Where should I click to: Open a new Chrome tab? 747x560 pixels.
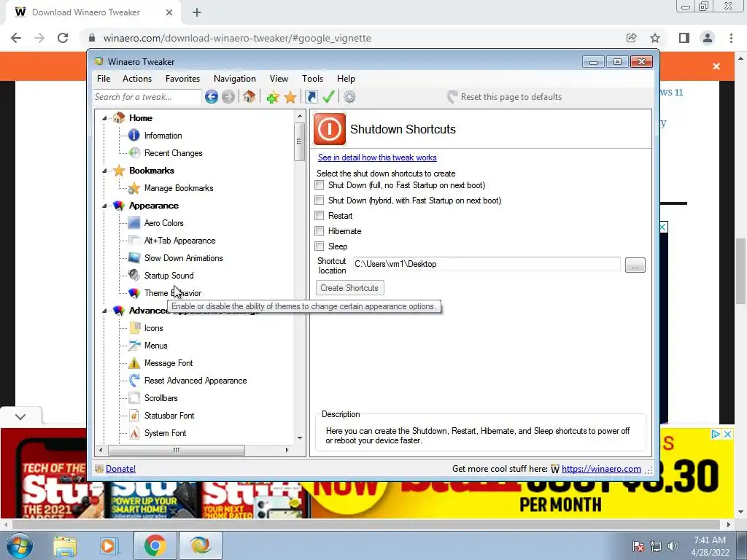(x=197, y=13)
